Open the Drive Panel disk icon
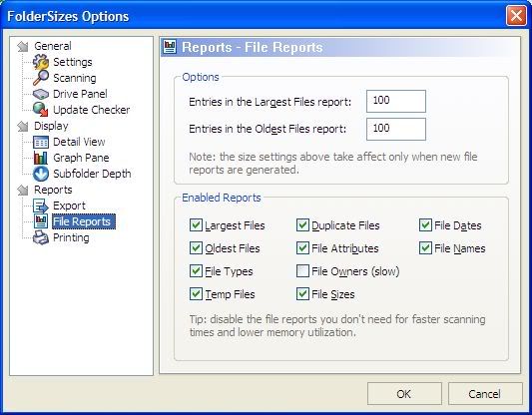This screenshot has width=532, height=415. [x=41, y=94]
